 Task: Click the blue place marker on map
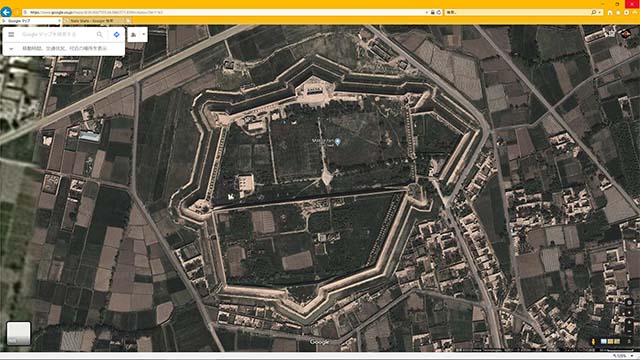[338, 142]
